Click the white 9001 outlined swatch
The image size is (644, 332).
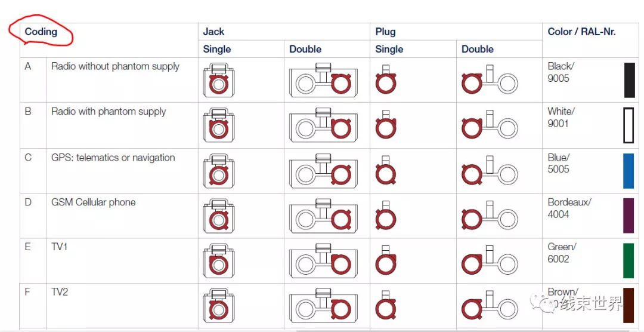pyautogui.click(x=628, y=125)
